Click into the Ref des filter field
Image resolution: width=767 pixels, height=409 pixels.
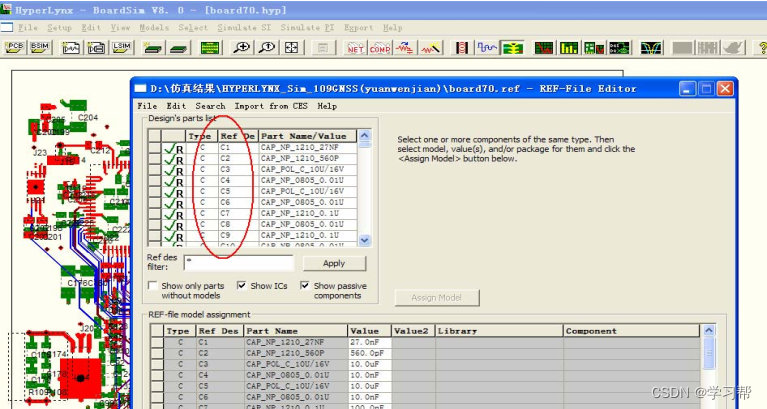click(x=239, y=263)
